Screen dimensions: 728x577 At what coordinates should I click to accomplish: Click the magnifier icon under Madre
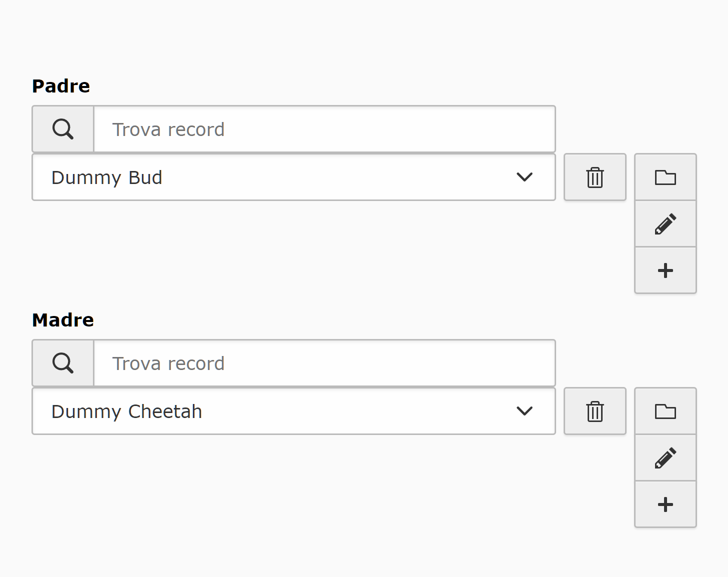click(x=63, y=363)
